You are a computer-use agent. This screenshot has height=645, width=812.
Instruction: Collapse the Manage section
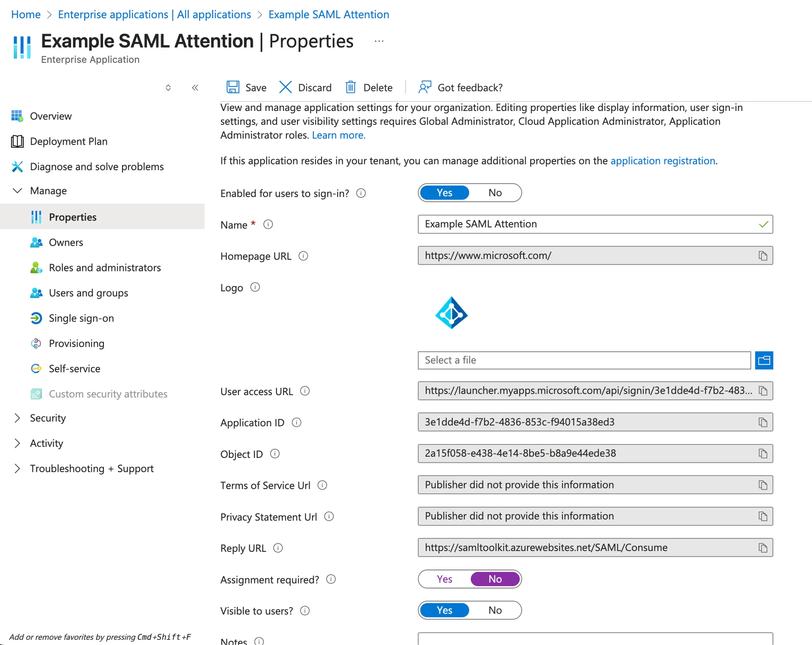click(x=17, y=191)
